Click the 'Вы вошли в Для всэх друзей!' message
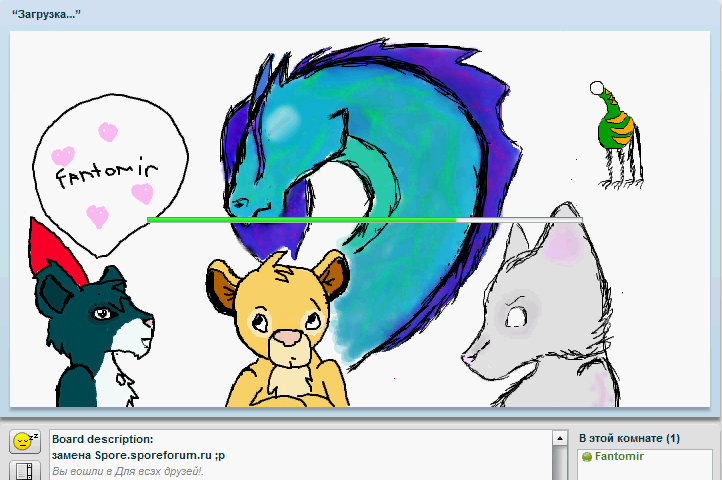 pyautogui.click(x=128, y=471)
